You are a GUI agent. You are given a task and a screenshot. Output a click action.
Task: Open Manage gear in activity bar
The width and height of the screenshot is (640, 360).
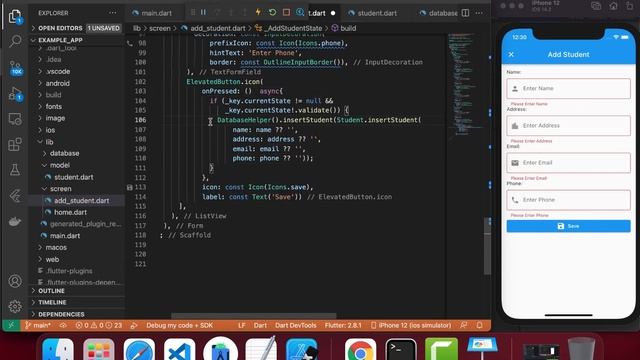(15, 306)
